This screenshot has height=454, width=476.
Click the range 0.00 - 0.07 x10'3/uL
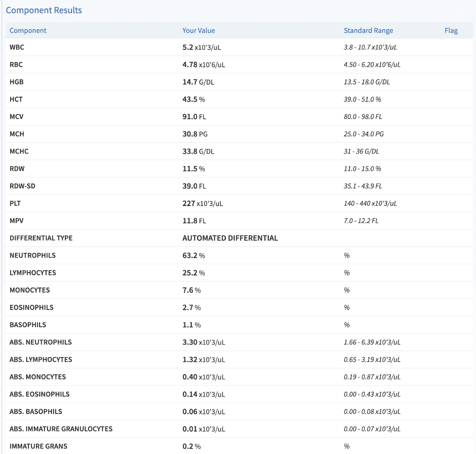click(372, 428)
